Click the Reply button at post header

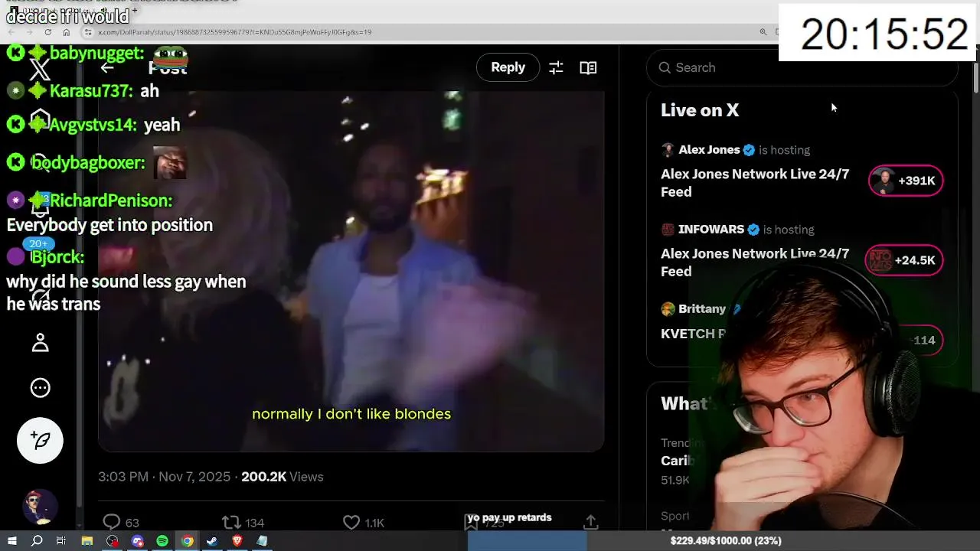coord(508,67)
